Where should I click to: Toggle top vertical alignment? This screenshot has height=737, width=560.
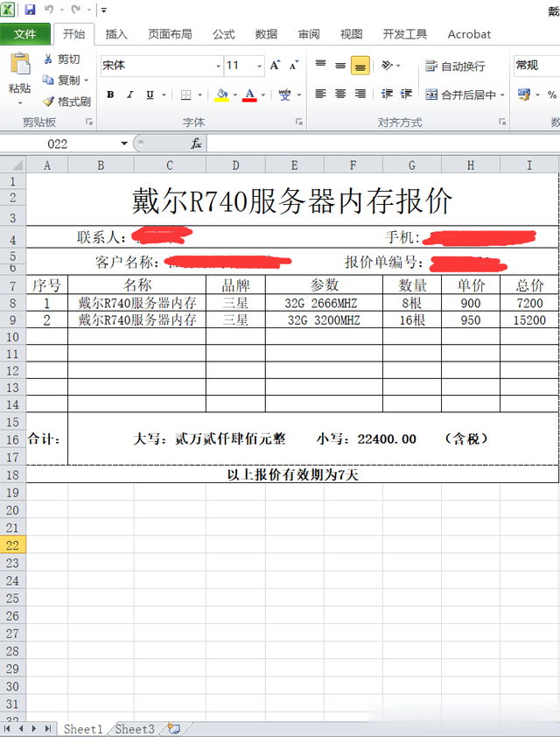[x=320, y=66]
